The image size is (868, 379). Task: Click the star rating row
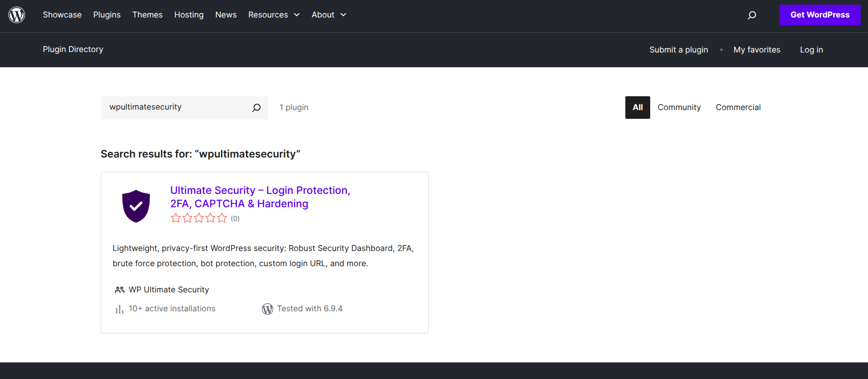pos(199,218)
